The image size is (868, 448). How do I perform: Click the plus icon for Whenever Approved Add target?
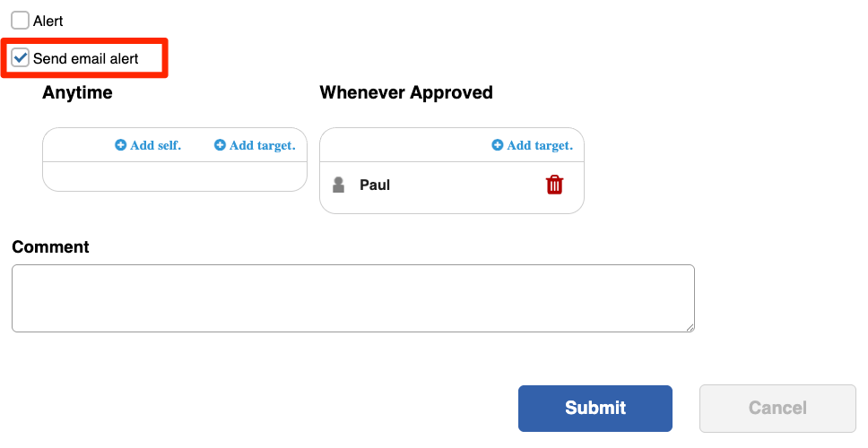[497, 145]
